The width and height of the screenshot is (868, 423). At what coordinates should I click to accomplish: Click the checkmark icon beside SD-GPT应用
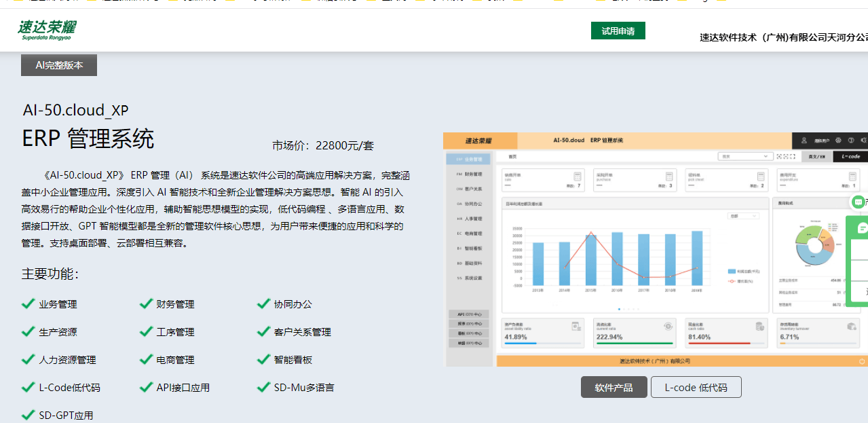(x=28, y=415)
